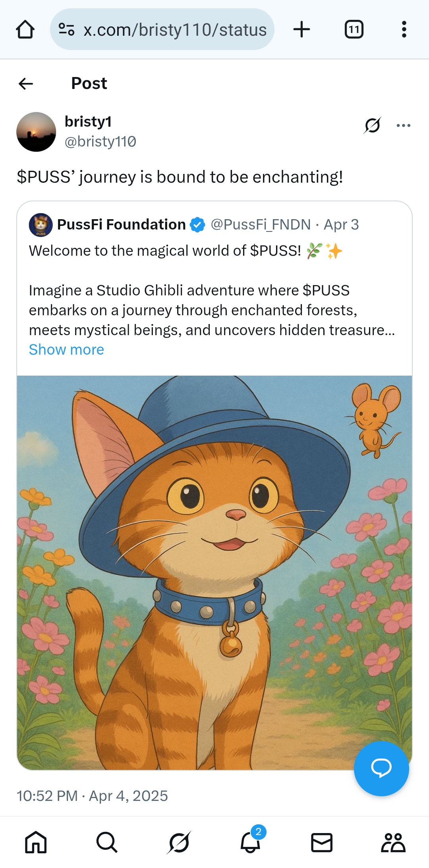Go to the Home tab
Screen dimensions: 429x868
36,842
